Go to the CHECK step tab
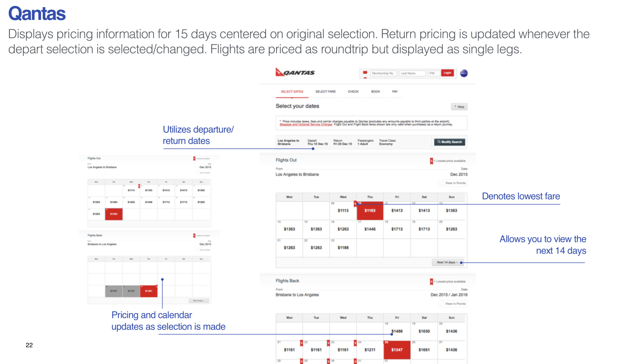628x364 pixels. click(353, 92)
